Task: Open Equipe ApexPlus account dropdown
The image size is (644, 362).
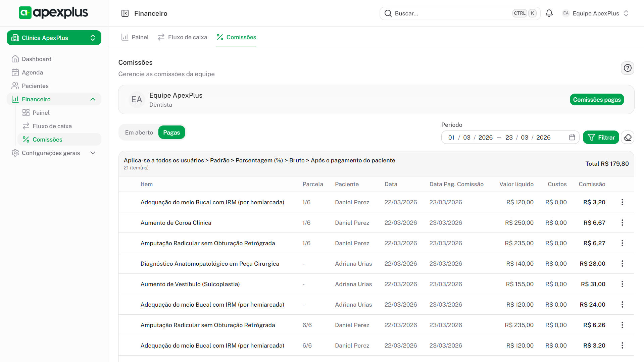Action: click(x=595, y=13)
